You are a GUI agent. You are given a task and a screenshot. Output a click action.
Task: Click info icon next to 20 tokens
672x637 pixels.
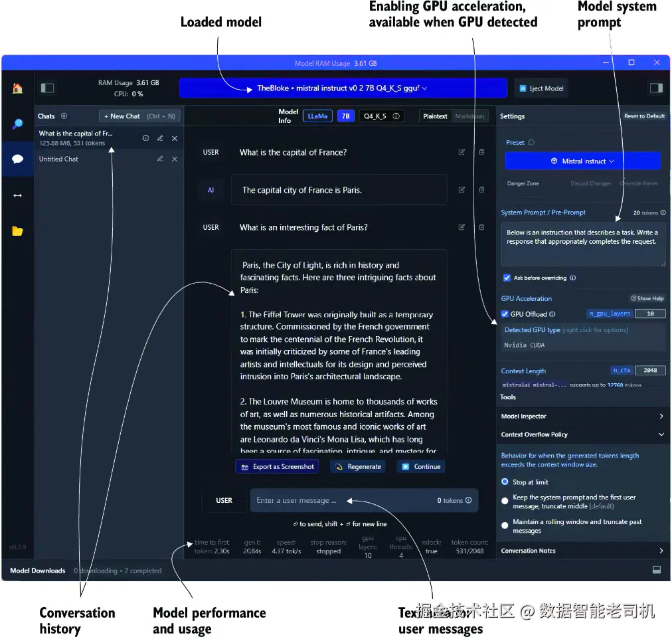coord(663,213)
